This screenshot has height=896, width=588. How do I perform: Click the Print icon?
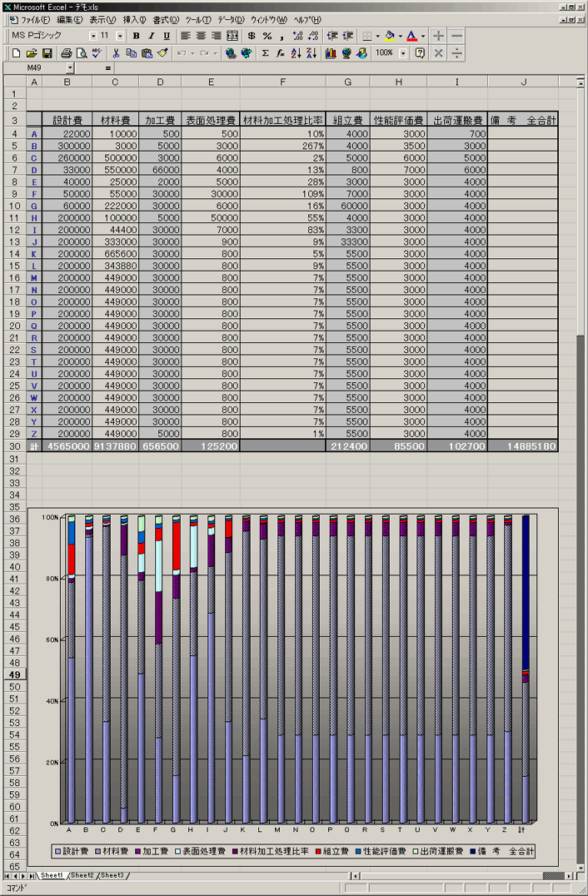click(67, 53)
